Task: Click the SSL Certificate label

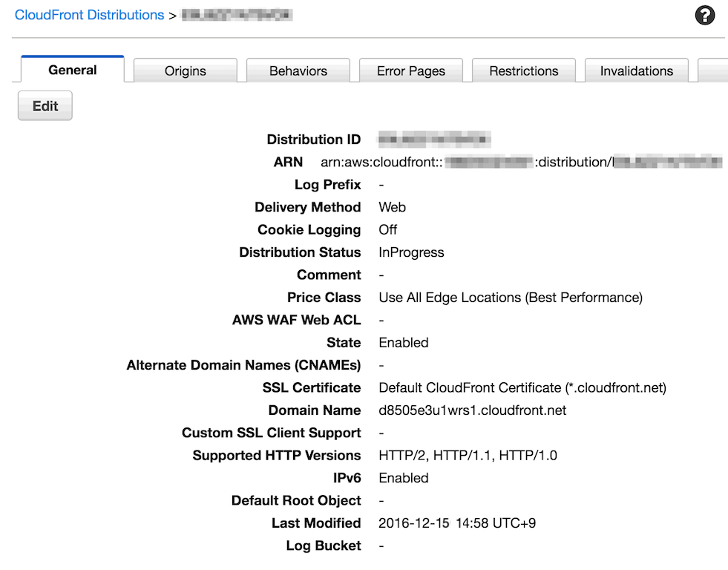Action: [312, 387]
